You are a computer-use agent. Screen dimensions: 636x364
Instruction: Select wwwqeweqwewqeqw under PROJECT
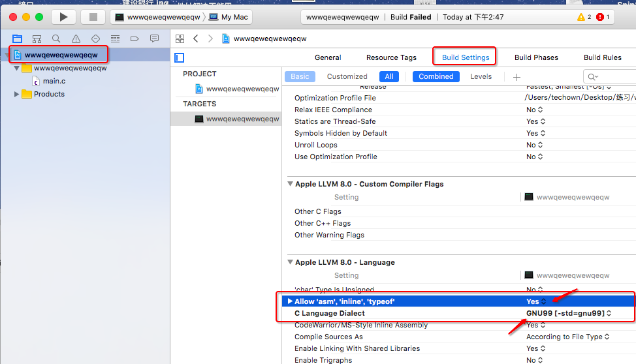242,89
